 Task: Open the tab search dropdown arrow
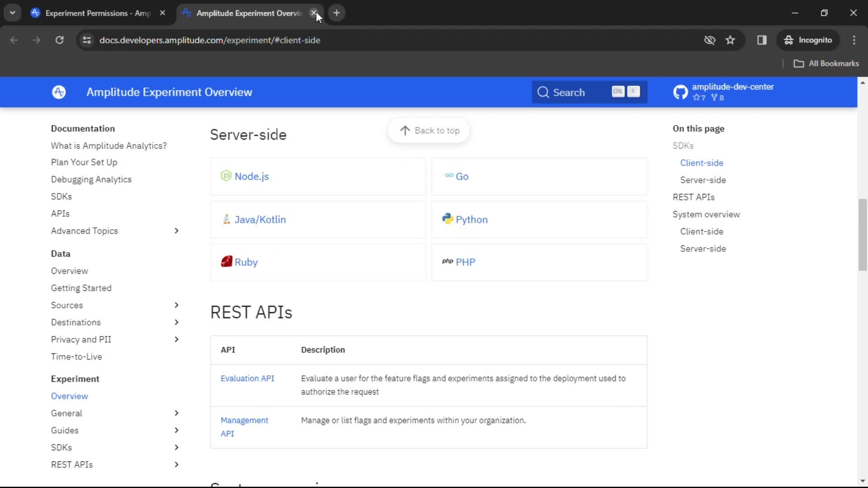point(13,13)
